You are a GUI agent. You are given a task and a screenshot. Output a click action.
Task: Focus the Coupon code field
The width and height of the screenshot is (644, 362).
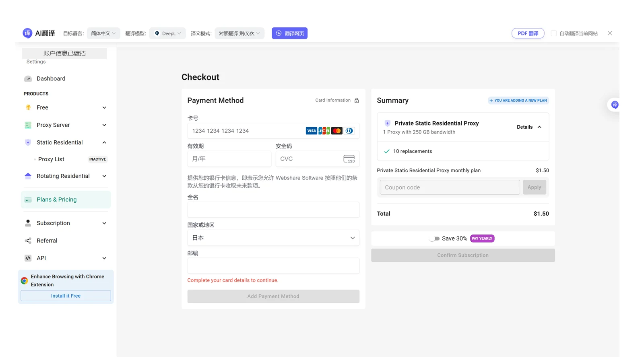[x=450, y=187]
